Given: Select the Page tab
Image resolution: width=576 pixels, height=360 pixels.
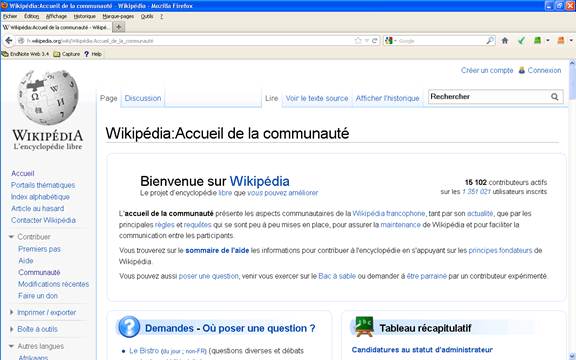Looking at the screenshot, I should [108, 98].
